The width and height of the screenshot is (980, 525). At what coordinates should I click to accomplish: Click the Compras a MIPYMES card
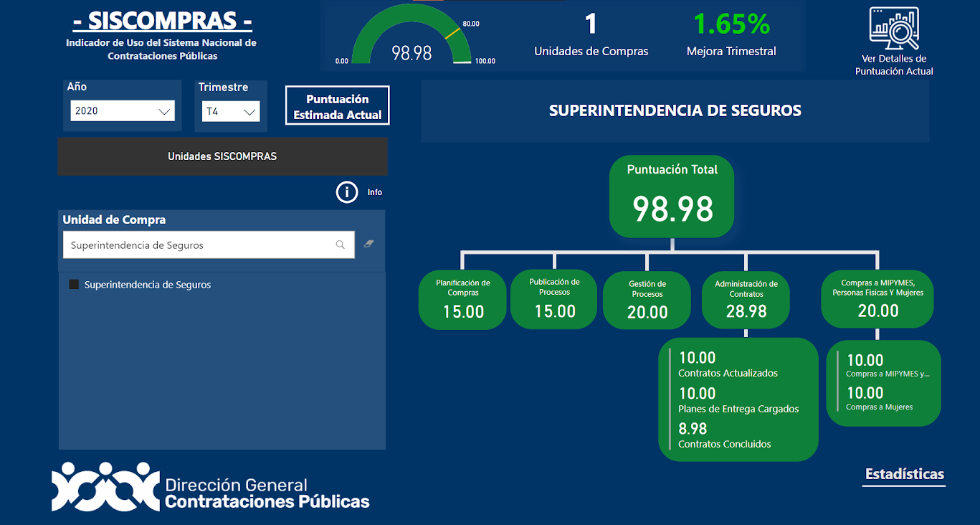coord(877,299)
